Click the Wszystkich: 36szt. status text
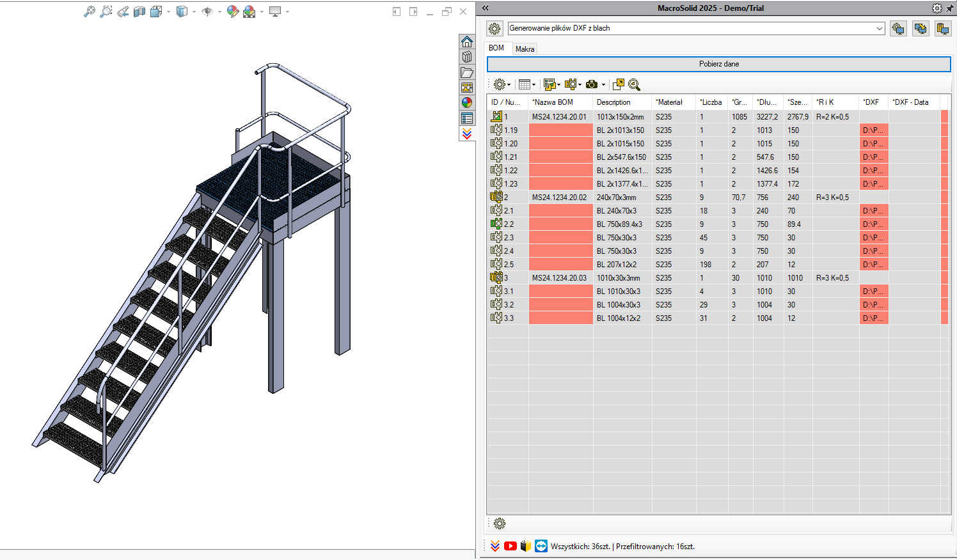This screenshot has height=560, width=957. tap(580, 547)
